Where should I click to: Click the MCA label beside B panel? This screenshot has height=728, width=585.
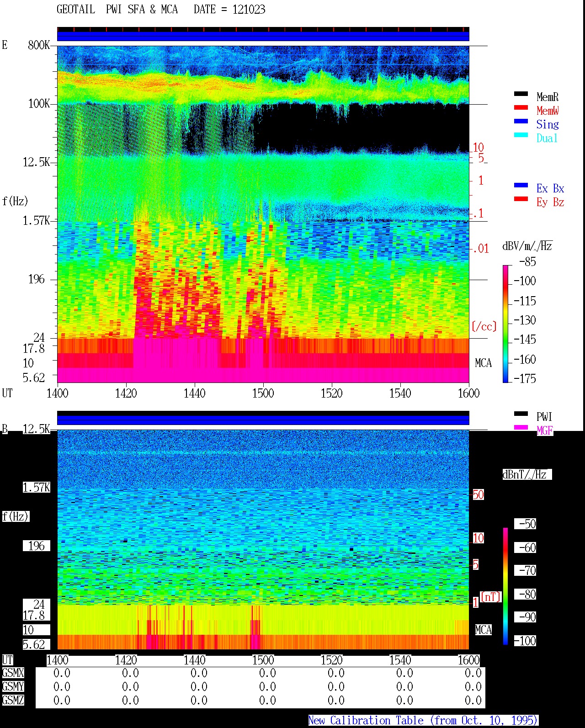click(484, 630)
